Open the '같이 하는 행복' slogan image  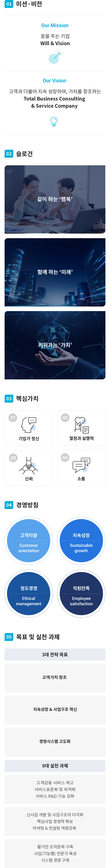click(x=55, y=199)
